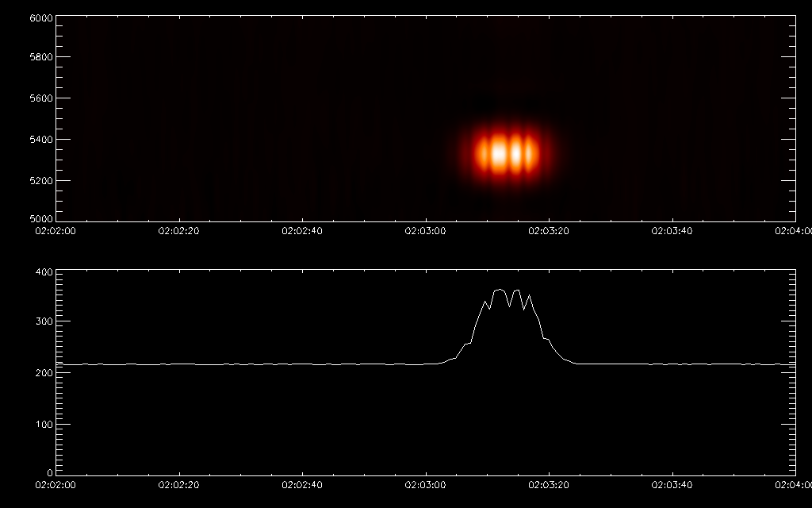Click 02:03:40 time label under the lower plot

(672, 483)
